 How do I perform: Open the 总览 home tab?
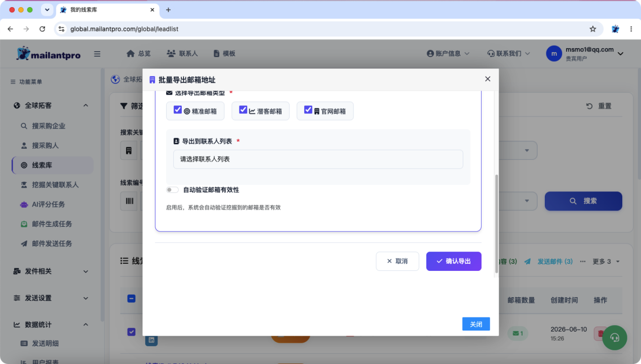138,53
